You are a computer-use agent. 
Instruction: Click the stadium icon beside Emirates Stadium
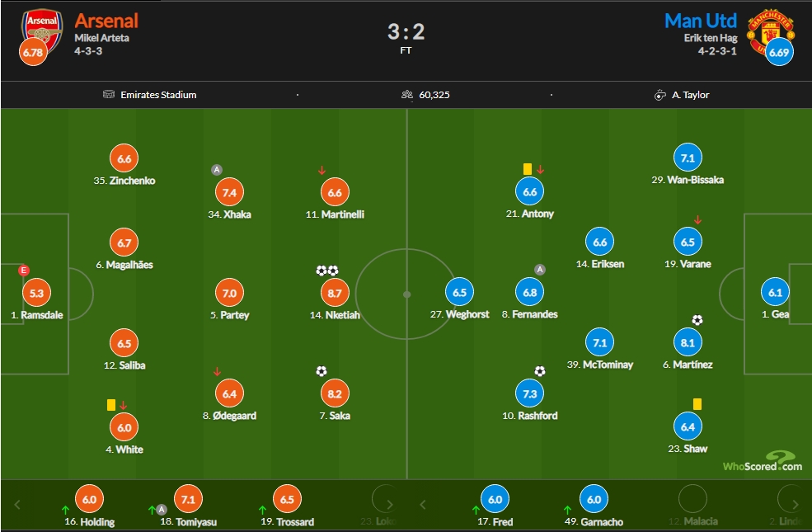coord(108,94)
